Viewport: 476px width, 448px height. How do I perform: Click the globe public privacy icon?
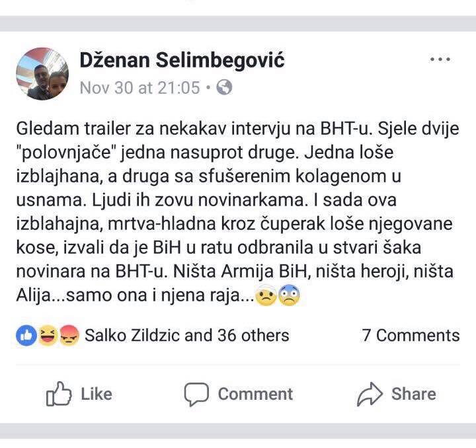[x=224, y=87]
